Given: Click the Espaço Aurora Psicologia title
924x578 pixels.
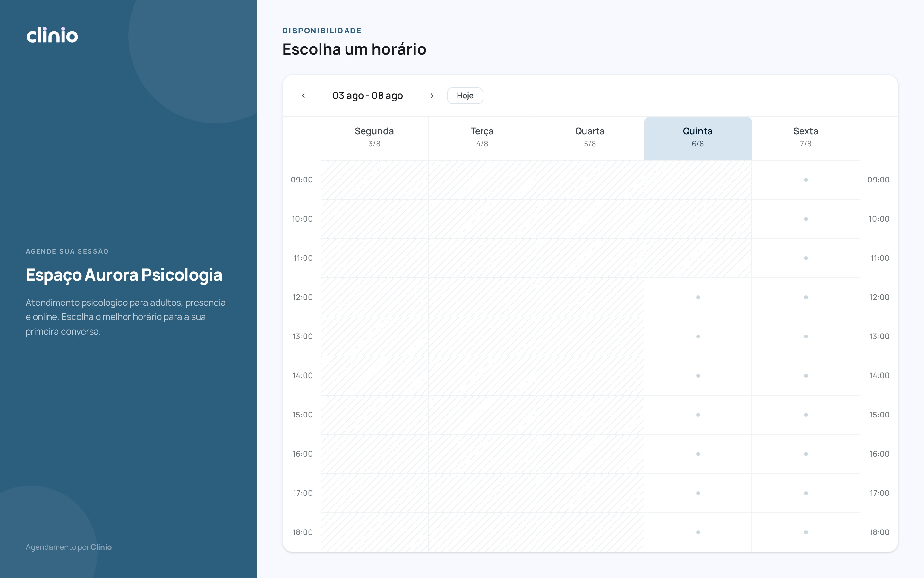Looking at the screenshot, I should point(124,275).
